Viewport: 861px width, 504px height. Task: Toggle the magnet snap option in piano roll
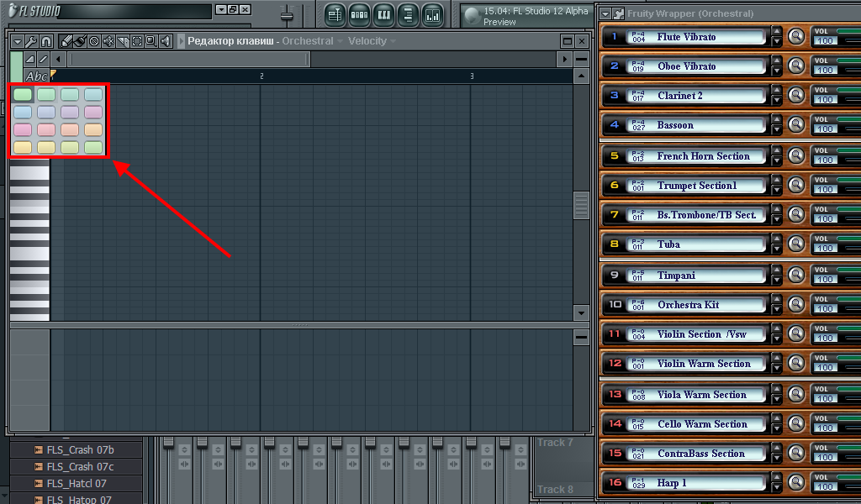[x=46, y=41]
